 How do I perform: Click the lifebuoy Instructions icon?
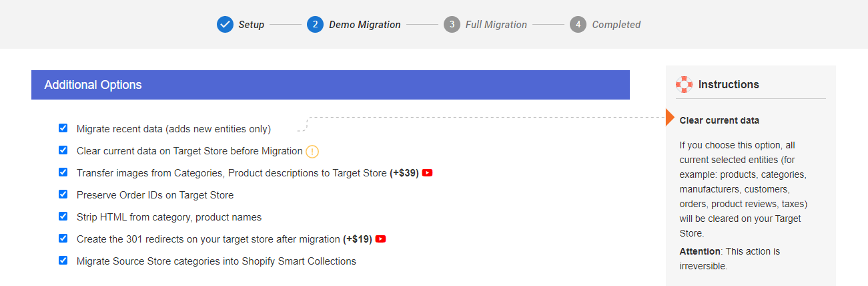684,84
